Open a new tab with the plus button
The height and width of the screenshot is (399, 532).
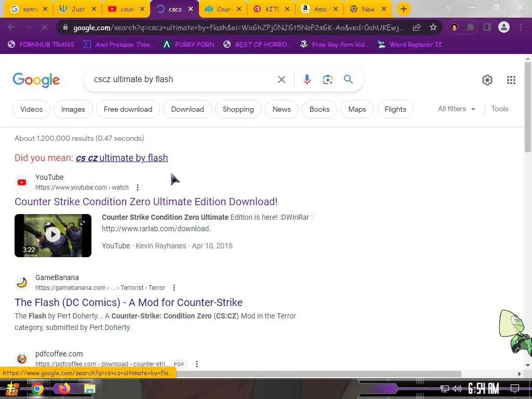point(403,9)
